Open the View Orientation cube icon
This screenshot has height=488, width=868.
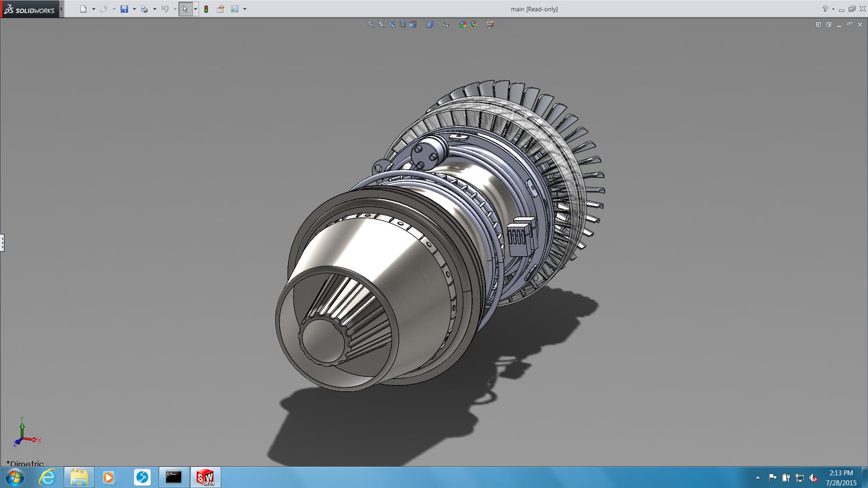413,24
